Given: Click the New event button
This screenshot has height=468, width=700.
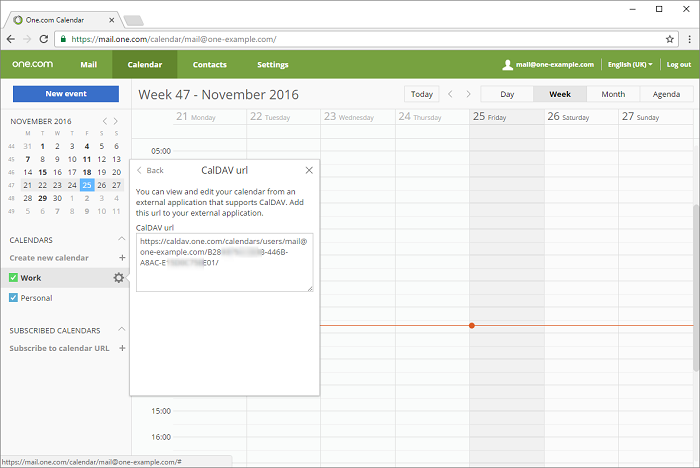Looking at the screenshot, I should (x=66, y=94).
